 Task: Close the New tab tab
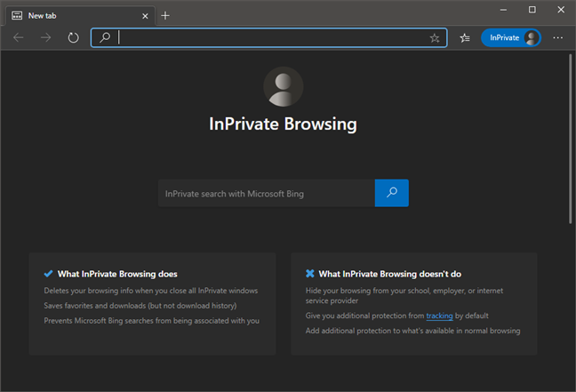pyautogui.click(x=145, y=16)
